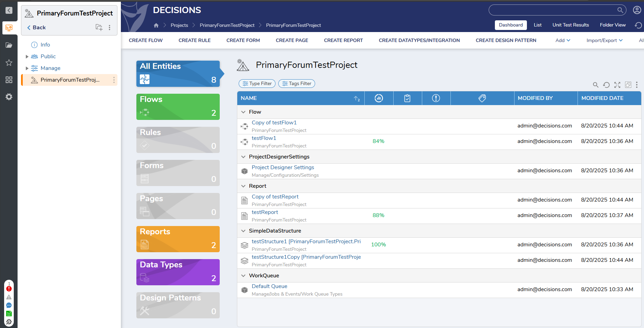The image size is (644, 328).
Task: Click the red error notification icon
Action: pyautogui.click(x=9, y=289)
